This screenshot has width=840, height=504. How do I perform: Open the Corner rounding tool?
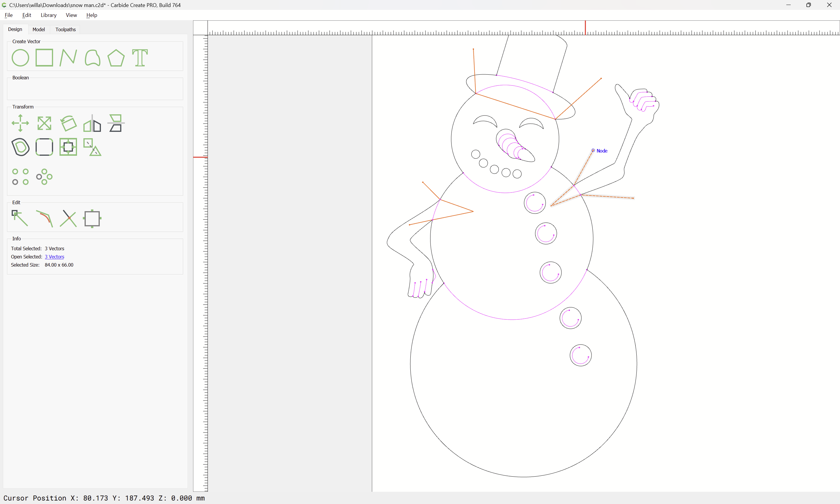click(x=44, y=147)
